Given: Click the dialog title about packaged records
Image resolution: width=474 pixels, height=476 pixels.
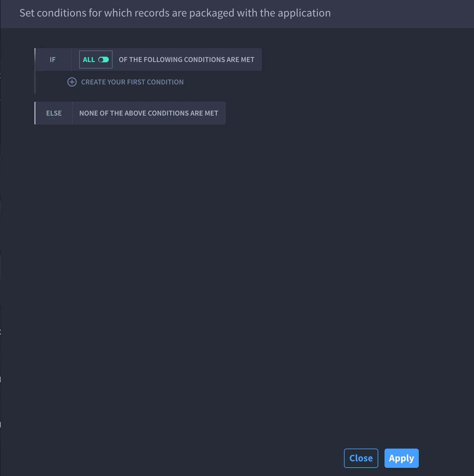Looking at the screenshot, I should tap(175, 13).
